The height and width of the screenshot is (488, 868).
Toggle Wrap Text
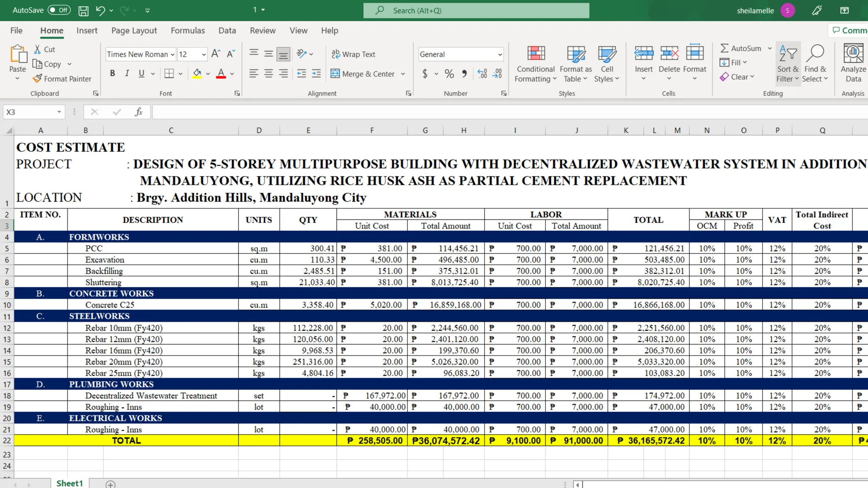point(353,54)
